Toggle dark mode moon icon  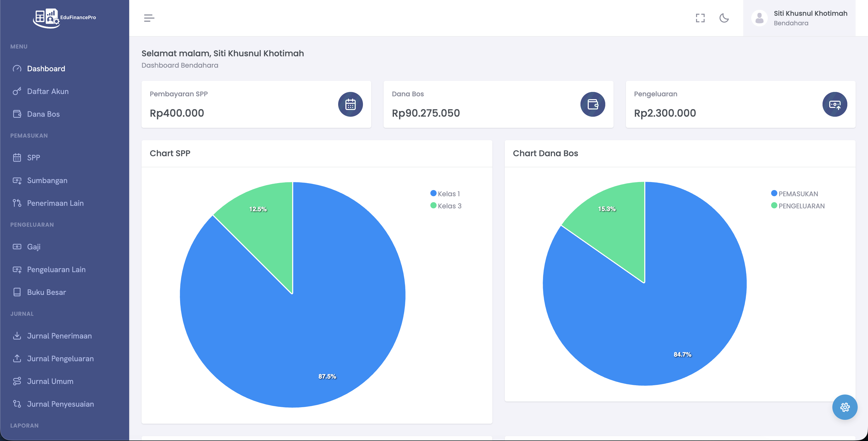[x=724, y=18]
